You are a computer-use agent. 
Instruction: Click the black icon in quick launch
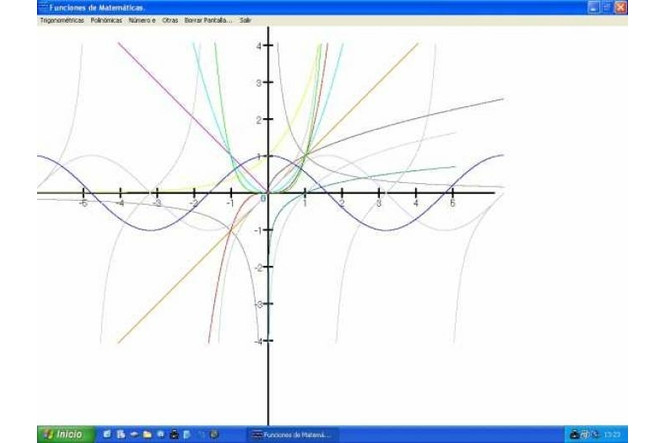pos(174,434)
